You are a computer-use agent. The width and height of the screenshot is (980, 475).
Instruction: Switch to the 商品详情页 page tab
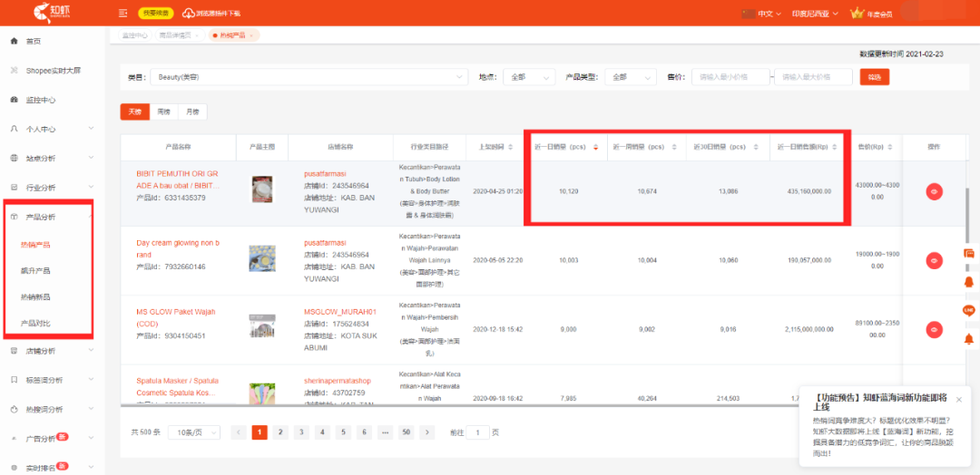coord(179,35)
